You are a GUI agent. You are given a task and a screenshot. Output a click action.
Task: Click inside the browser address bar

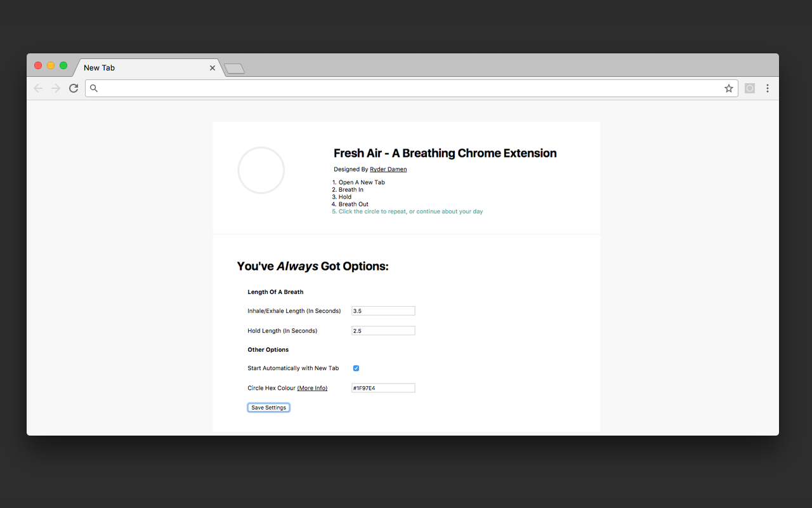[x=411, y=88]
